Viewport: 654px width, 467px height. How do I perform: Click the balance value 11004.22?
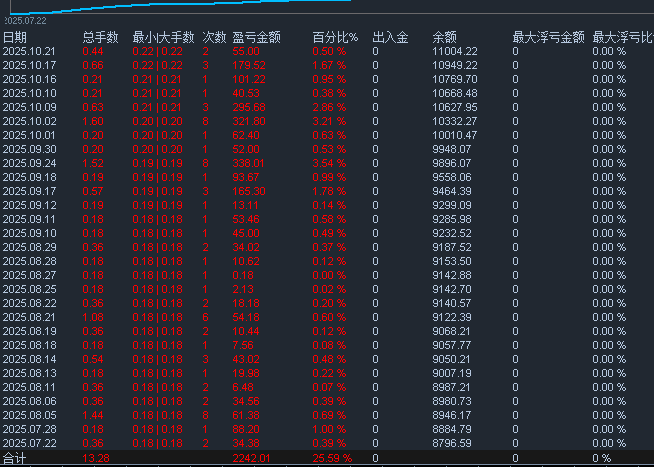click(455, 51)
